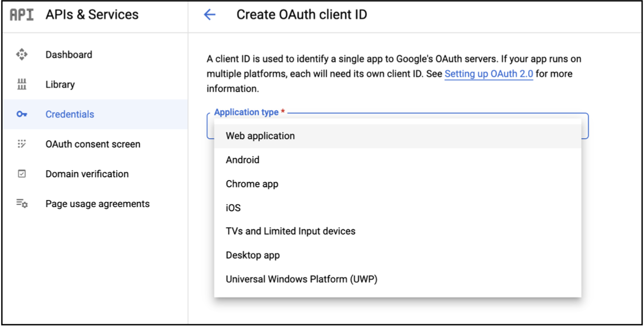
Task: Pick iOS from the list
Action: click(397, 208)
